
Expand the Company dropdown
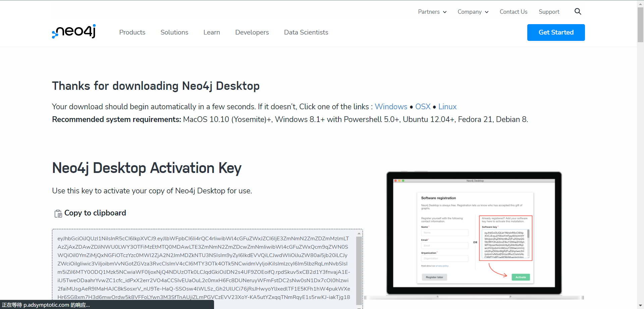(473, 12)
